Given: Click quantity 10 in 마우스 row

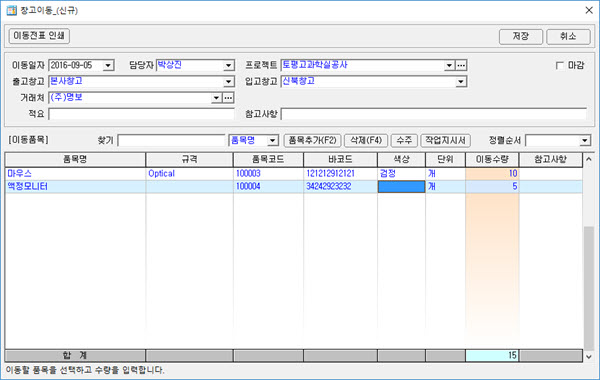Looking at the screenshot, I should [x=492, y=174].
